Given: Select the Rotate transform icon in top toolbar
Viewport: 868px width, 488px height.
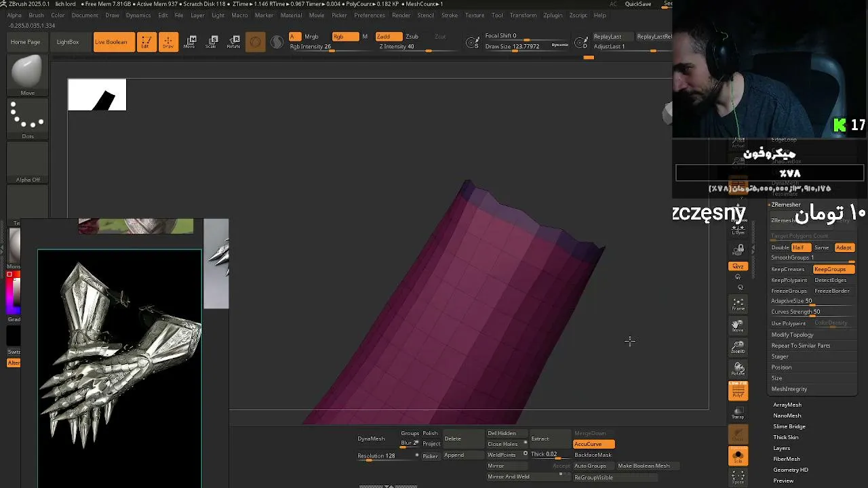Looking at the screenshot, I should (234, 42).
